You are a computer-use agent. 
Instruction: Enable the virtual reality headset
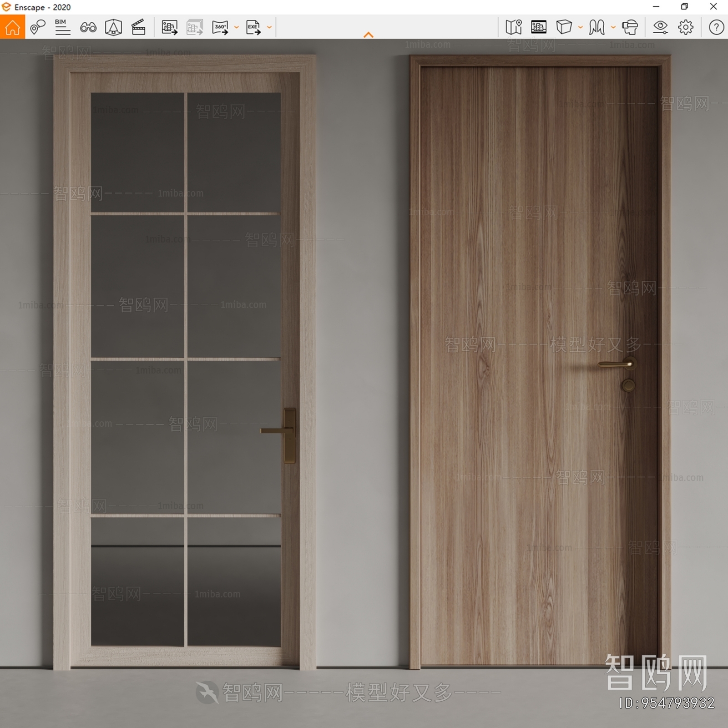click(x=630, y=27)
